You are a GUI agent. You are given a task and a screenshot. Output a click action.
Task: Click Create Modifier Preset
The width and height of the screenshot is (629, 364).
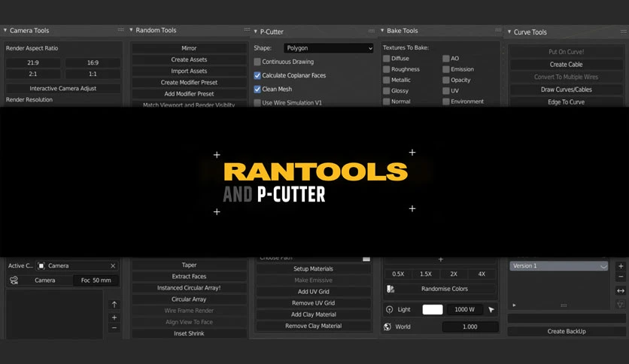click(189, 82)
